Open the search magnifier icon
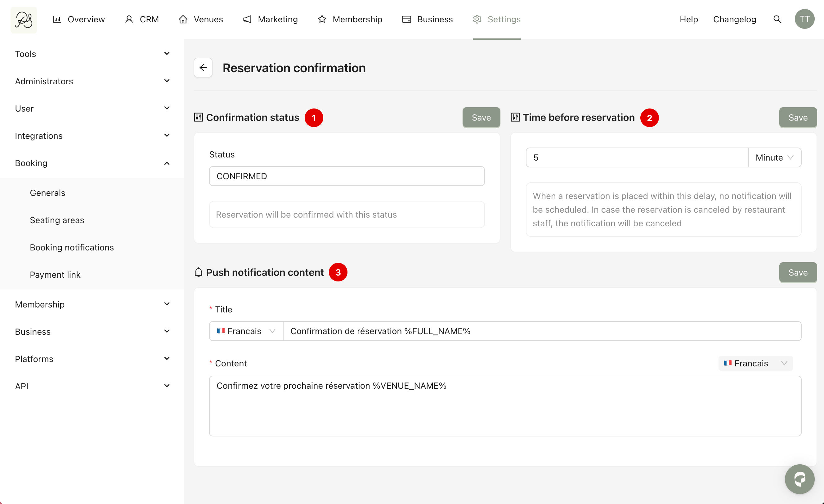 [777, 20]
